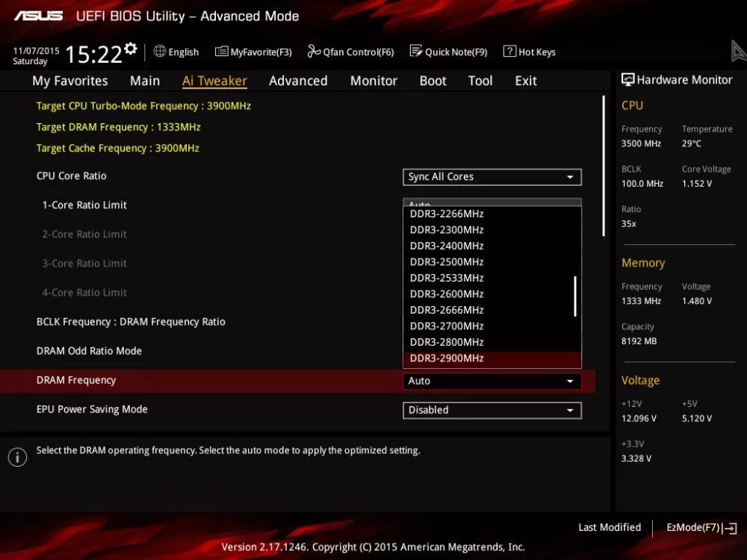Expand the DRAM Frequency Auto dropdown

[492, 381]
